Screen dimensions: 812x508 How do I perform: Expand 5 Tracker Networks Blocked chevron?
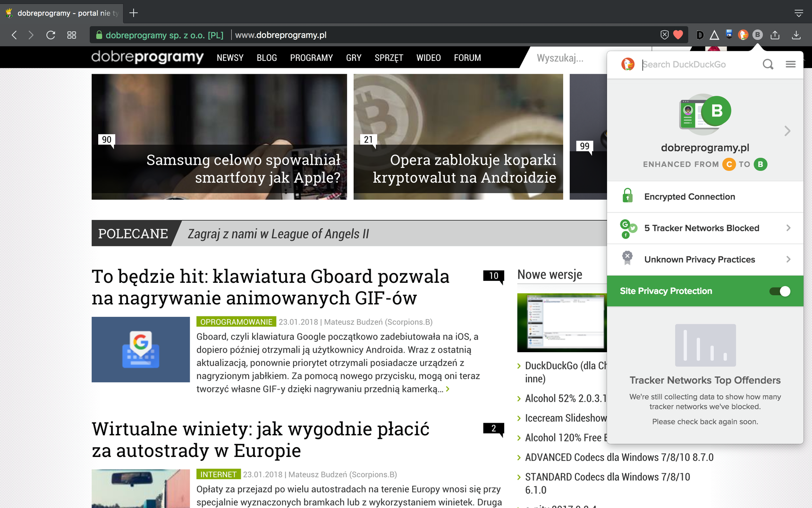[788, 228]
